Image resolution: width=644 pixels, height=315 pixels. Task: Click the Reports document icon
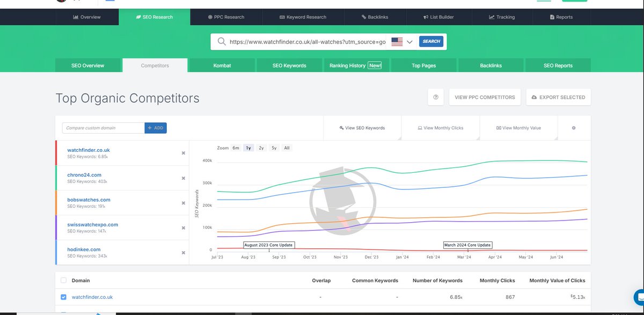coord(551,17)
